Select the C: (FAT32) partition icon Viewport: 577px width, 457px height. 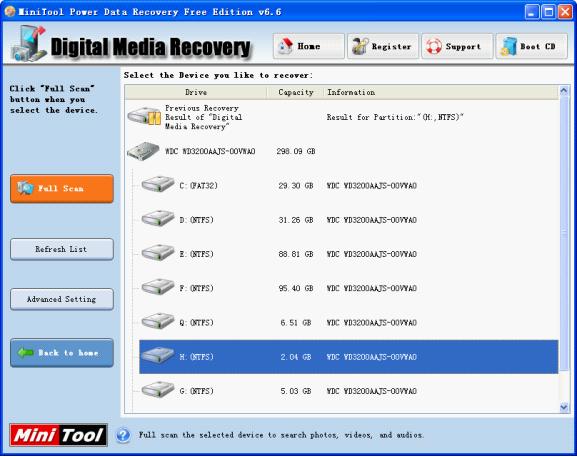pyautogui.click(x=158, y=184)
